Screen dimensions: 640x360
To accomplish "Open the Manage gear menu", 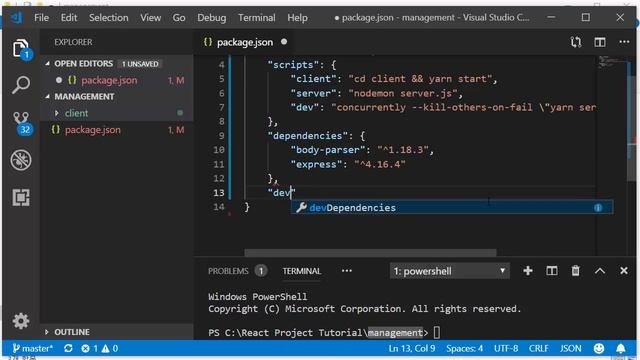I will pos(20,321).
